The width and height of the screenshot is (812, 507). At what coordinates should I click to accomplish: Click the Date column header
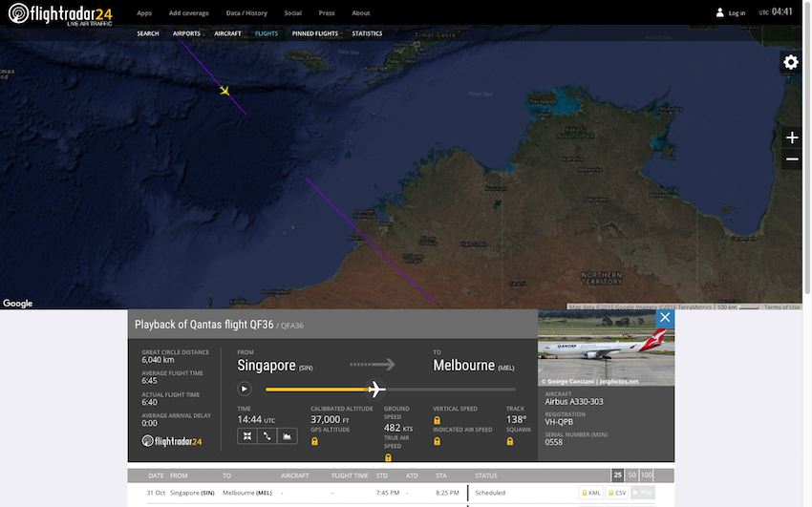[156, 475]
